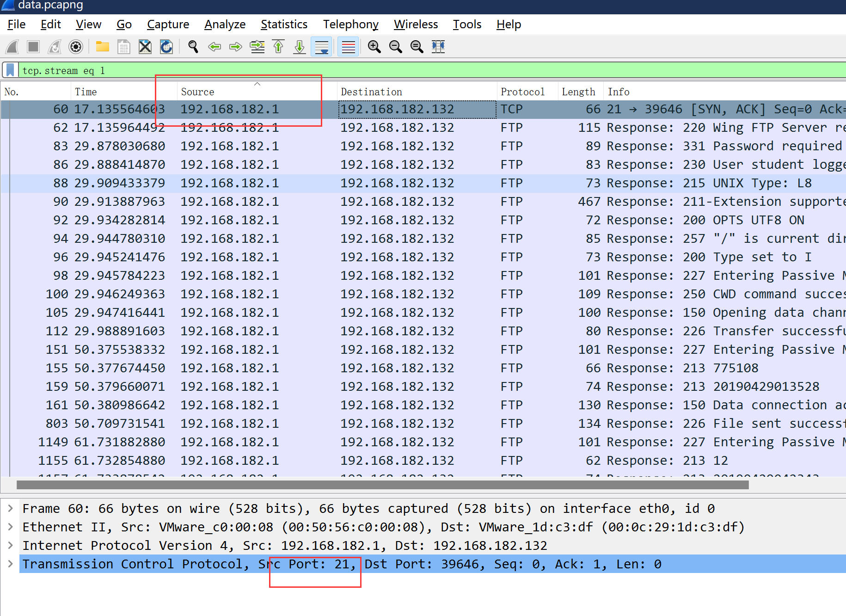Screen dimensions: 846x616
Task: Click the Protocol column header
Action: (522, 92)
